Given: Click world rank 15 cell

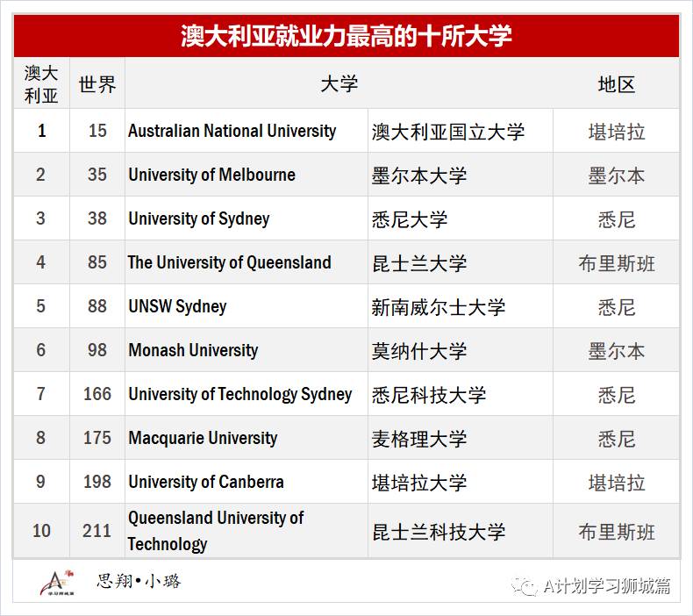Looking at the screenshot, I should click(97, 131).
